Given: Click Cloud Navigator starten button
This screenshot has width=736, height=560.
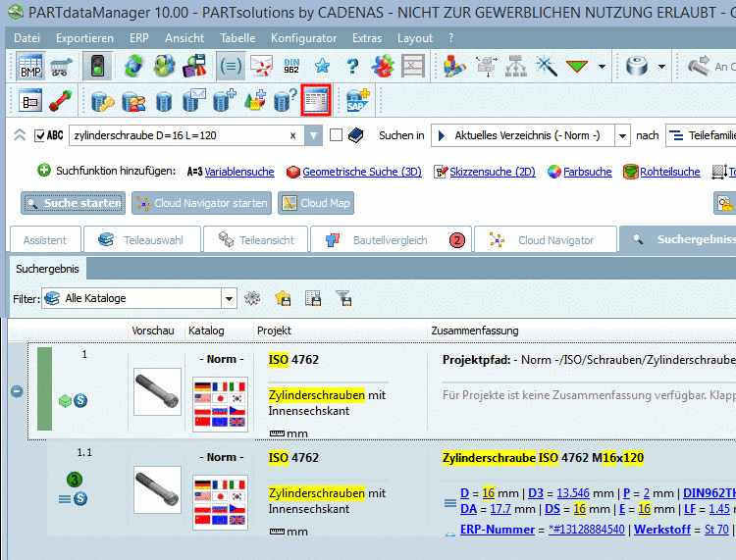Looking at the screenshot, I should click(201, 203).
